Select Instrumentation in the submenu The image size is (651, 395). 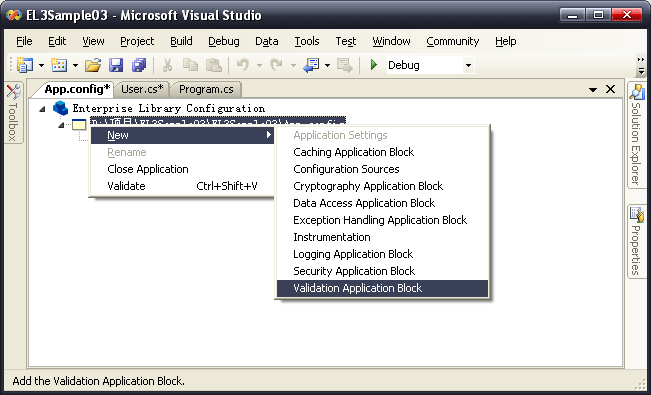pyautogui.click(x=382, y=237)
